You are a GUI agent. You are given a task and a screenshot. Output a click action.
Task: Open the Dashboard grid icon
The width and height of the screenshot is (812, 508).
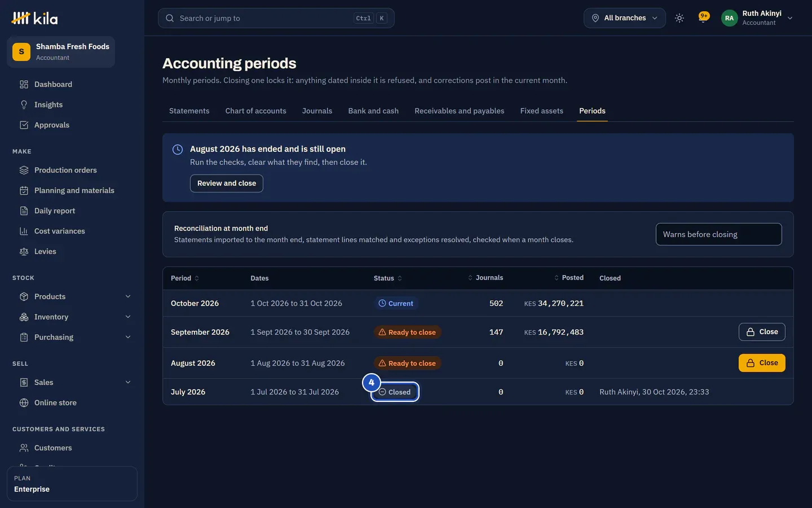pyautogui.click(x=24, y=84)
